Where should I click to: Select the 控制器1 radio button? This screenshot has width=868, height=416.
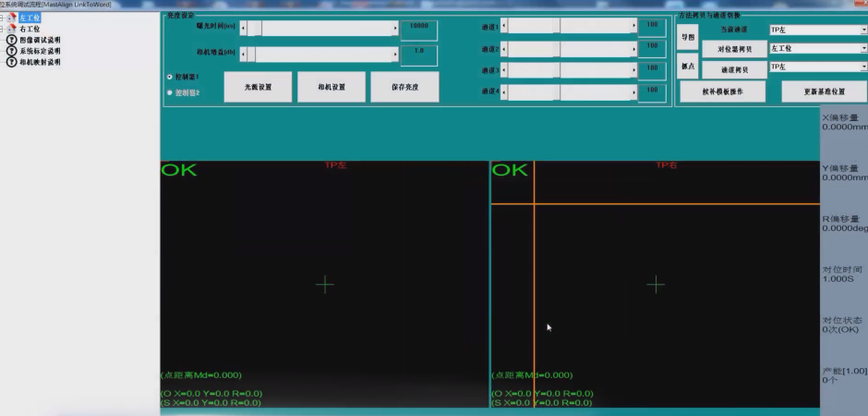point(169,77)
